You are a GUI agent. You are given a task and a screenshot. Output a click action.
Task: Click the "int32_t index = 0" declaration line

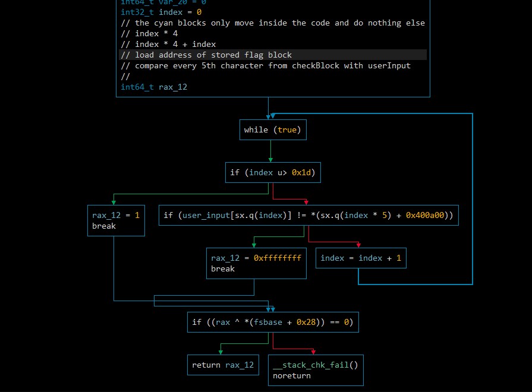161,12
